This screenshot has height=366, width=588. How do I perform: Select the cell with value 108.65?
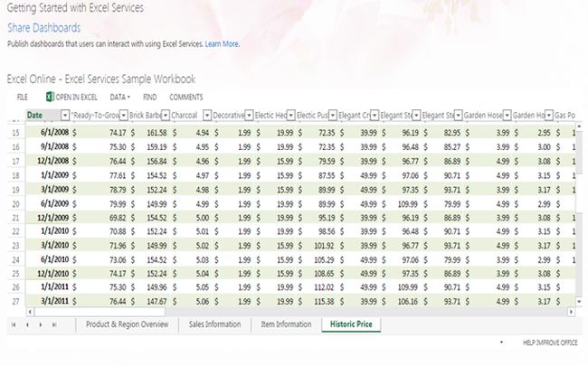tap(318, 274)
